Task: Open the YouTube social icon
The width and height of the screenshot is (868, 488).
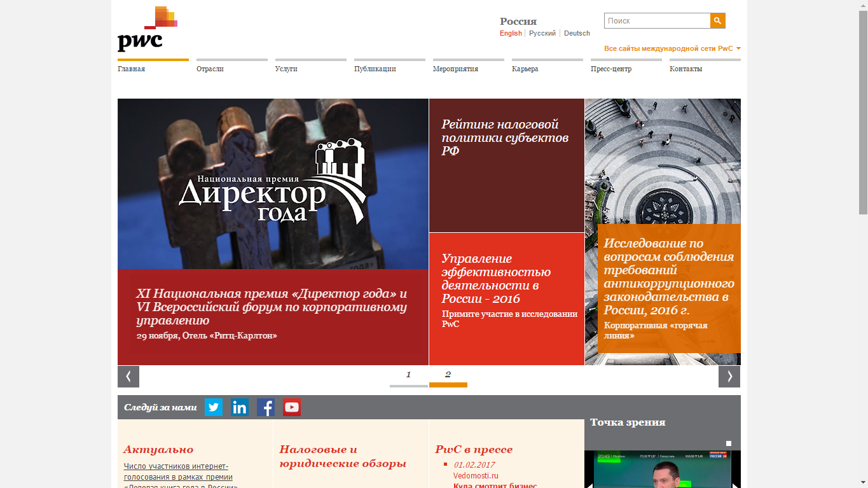Action: click(x=292, y=407)
